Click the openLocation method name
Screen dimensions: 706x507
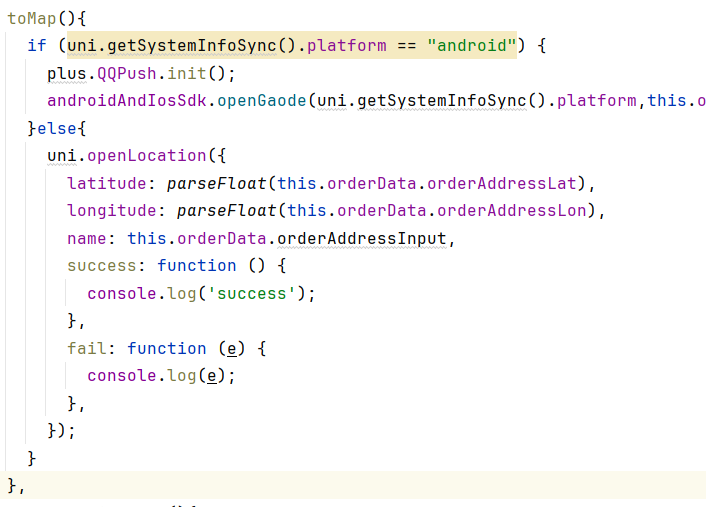tap(147, 156)
